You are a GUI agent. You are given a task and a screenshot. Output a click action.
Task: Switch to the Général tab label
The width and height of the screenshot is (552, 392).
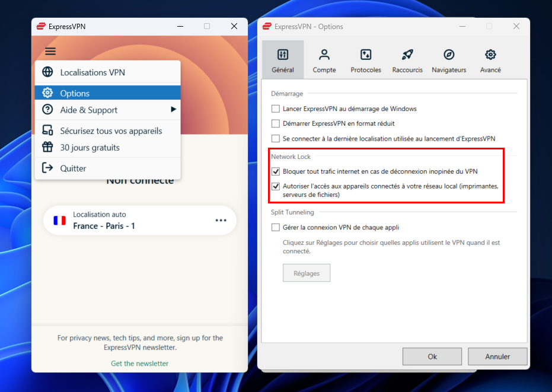(283, 70)
